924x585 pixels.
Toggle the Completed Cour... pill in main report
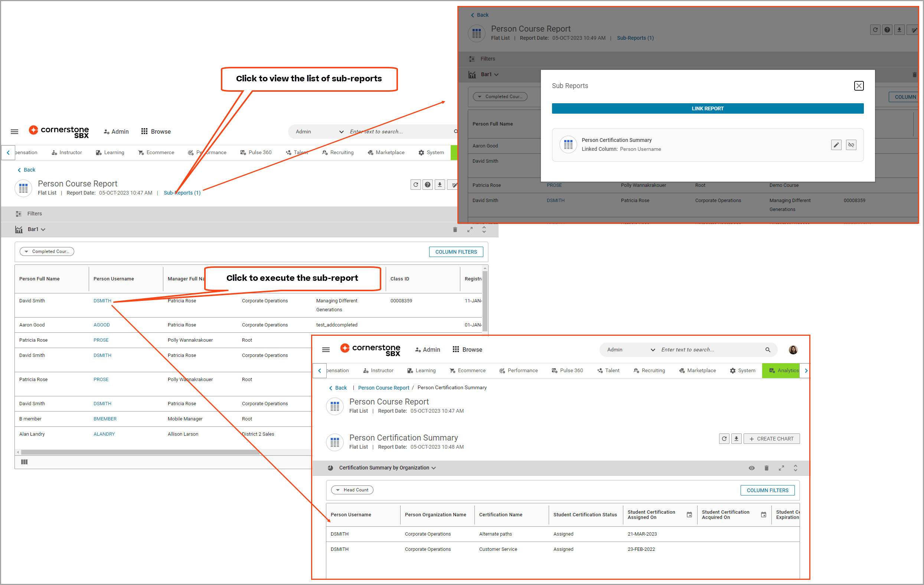click(47, 251)
